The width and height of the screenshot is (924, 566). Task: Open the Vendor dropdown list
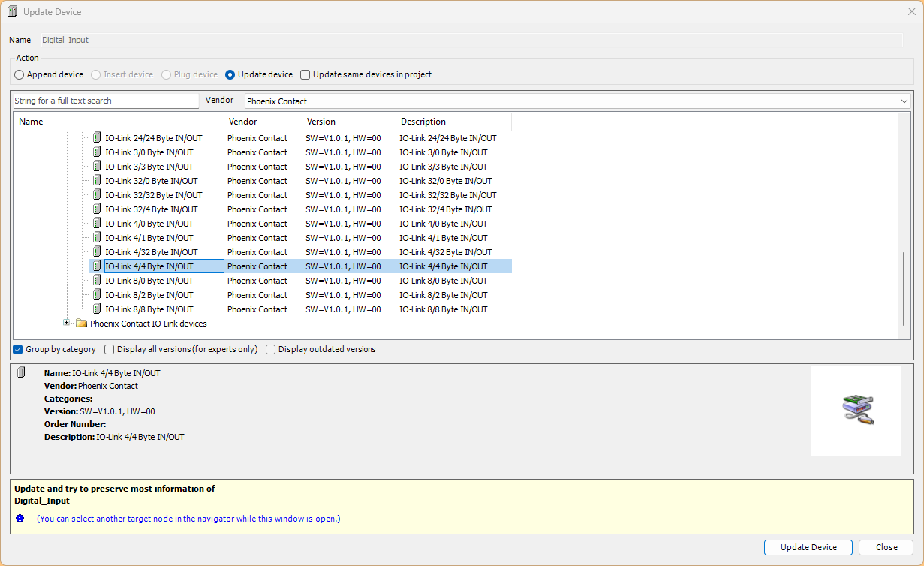click(904, 101)
